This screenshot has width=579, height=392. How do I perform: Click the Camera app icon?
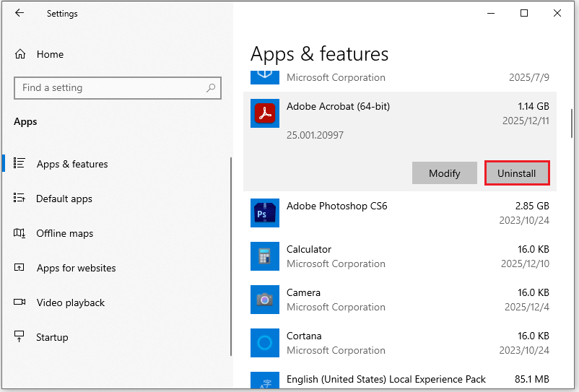click(x=265, y=300)
